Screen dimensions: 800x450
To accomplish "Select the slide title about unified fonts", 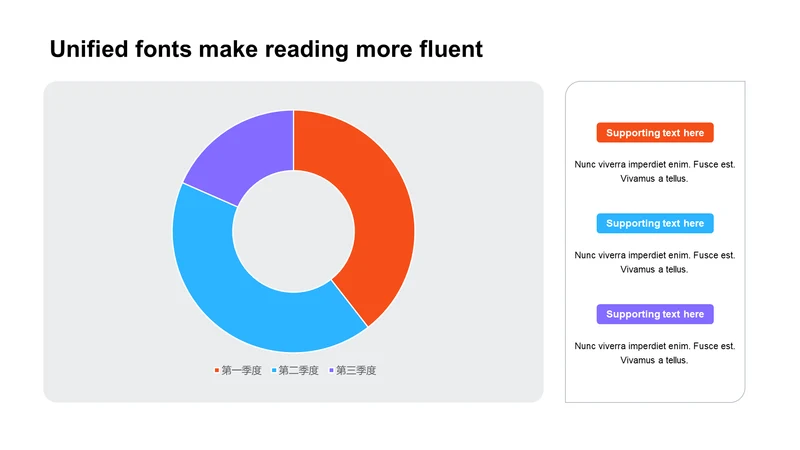I will tap(266, 49).
